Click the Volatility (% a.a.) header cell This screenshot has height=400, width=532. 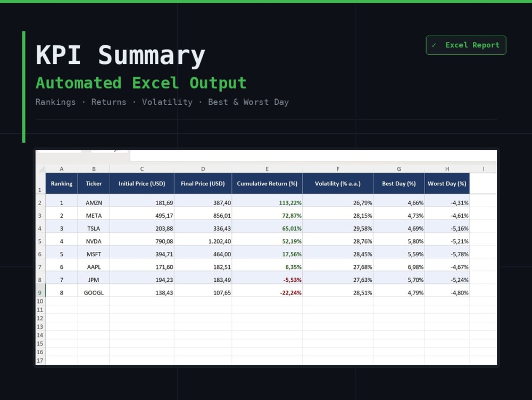[x=338, y=183]
